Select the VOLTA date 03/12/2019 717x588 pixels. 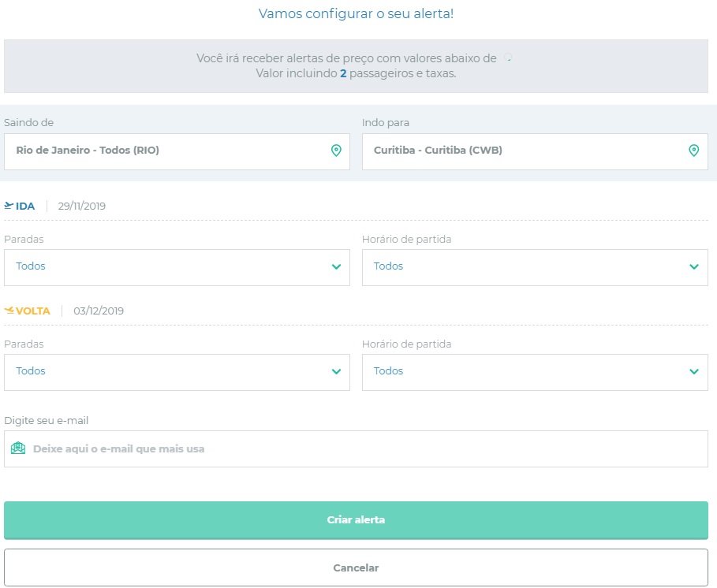99,311
